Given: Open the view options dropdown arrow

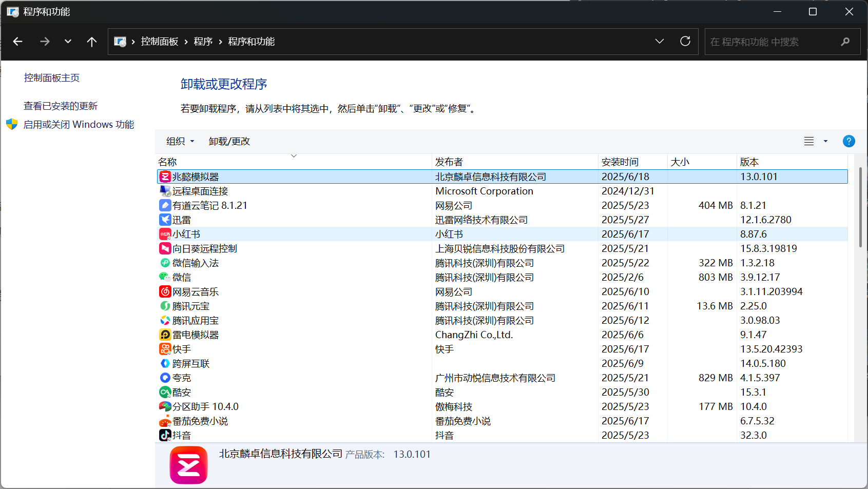Looking at the screenshot, I should click(x=825, y=141).
